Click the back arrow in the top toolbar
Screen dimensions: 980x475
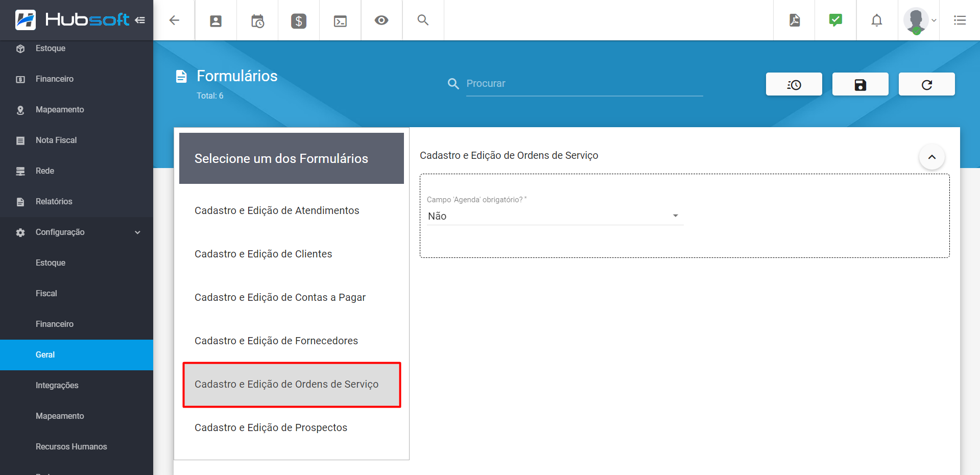point(174,20)
